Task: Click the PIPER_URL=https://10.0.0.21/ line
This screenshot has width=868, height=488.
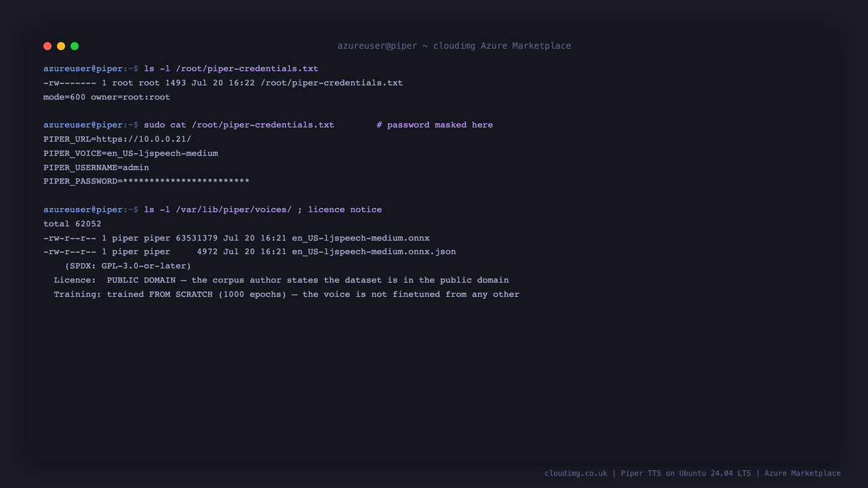Action: tap(117, 139)
